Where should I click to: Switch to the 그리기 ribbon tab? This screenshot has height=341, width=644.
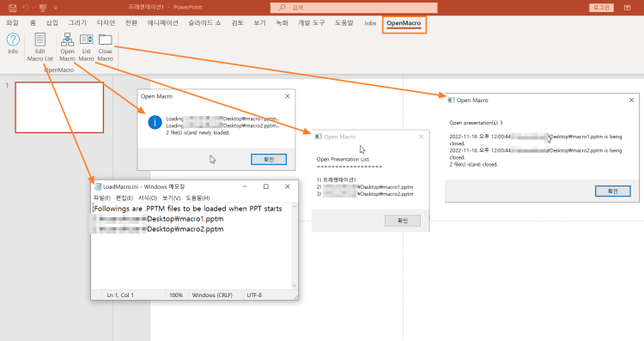(x=77, y=23)
